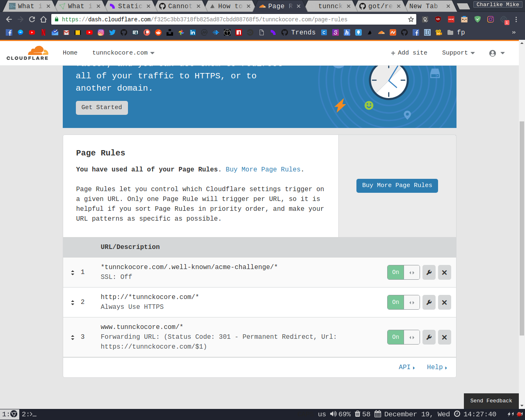This screenshot has width=525, height=420.
Task: Open the Twitter bookmark icon
Action: click(112, 32)
